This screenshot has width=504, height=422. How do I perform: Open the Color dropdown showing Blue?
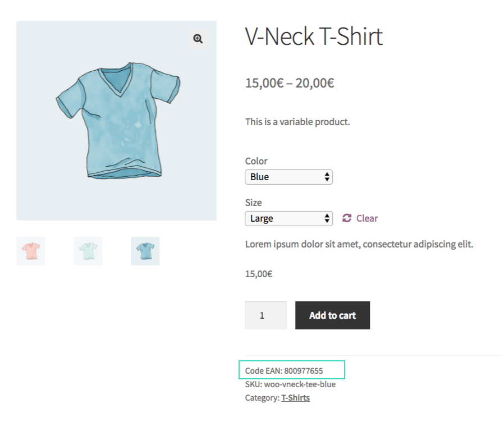tap(289, 177)
